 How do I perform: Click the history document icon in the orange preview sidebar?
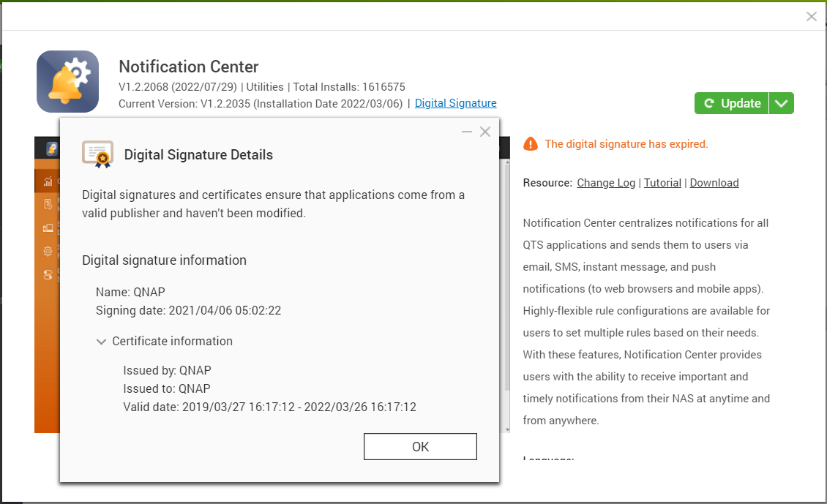(48, 204)
